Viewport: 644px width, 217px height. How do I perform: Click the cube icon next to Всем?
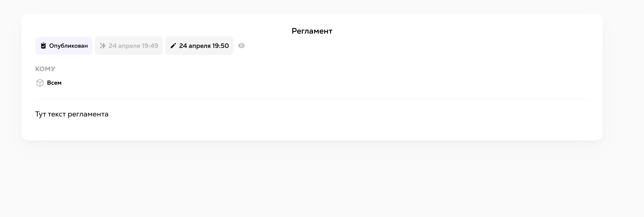pos(40,83)
